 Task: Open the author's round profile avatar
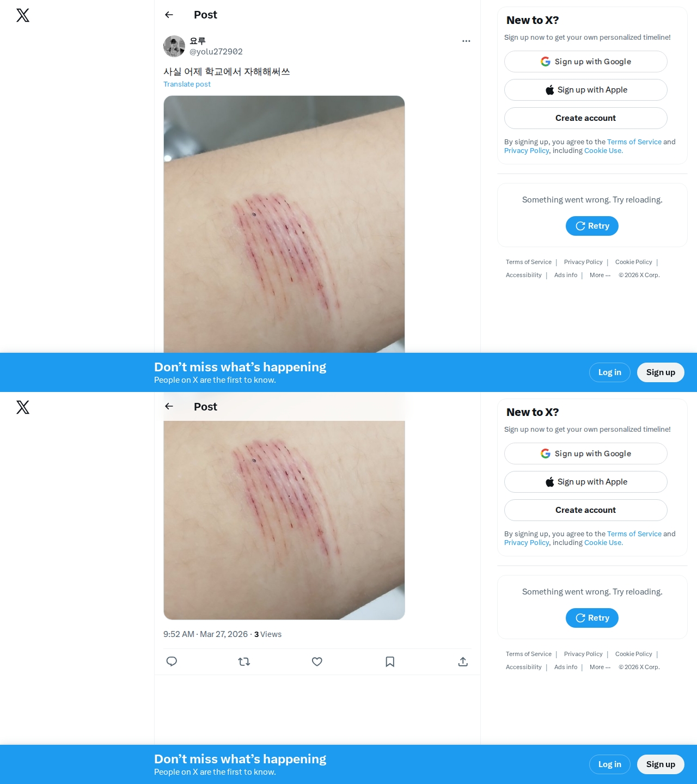point(174,46)
